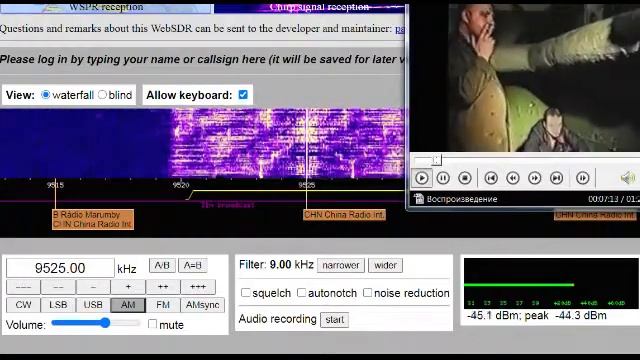Start audio recording

tap(335, 320)
